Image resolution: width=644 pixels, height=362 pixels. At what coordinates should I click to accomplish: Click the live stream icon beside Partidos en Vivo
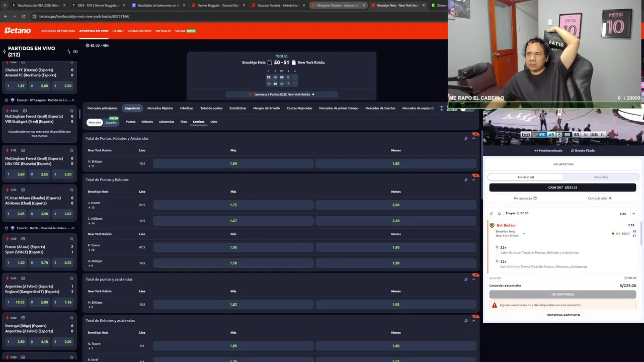point(75,51)
